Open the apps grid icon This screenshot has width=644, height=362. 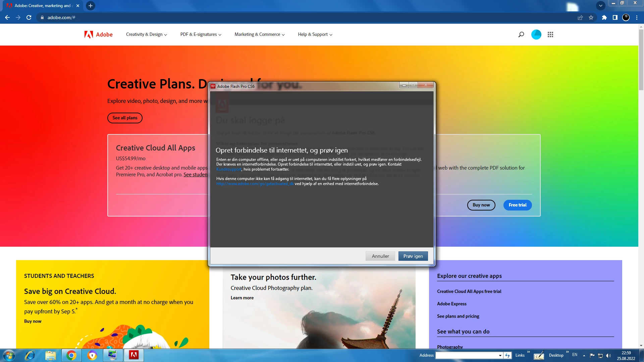click(x=550, y=35)
